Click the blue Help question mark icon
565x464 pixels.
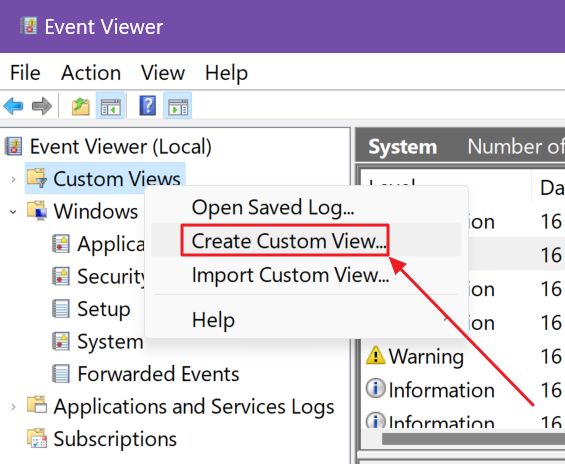click(148, 106)
